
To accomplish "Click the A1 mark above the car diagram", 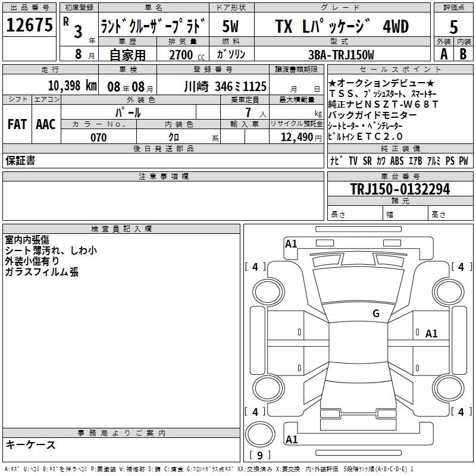I will pos(291,243).
